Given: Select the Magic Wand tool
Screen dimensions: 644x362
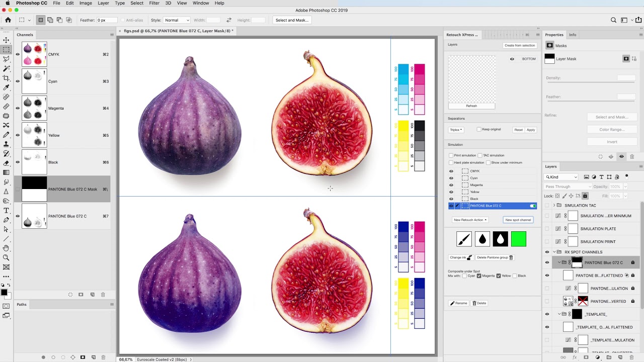Looking at the screenshot, I should click(6, 68).
